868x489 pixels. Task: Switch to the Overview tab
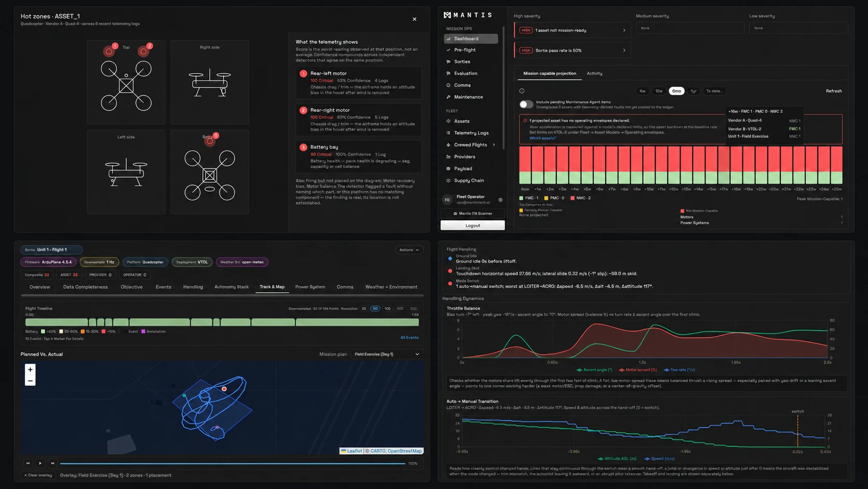[x=40, y=287]
